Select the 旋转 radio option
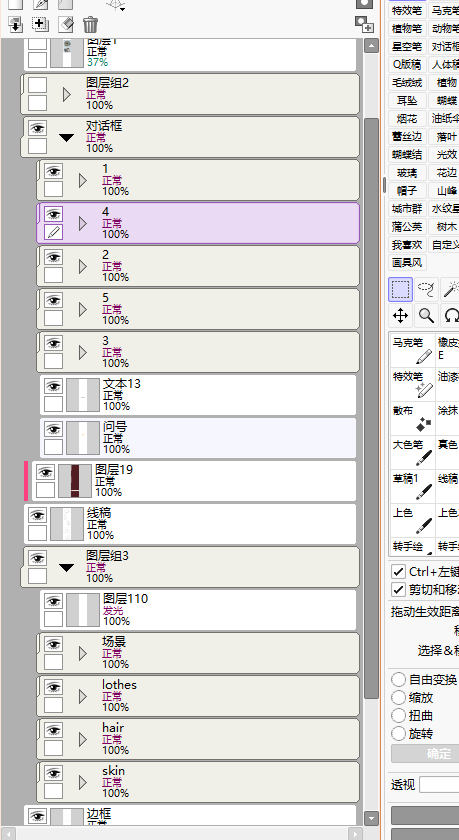 (x=398, y=733)
